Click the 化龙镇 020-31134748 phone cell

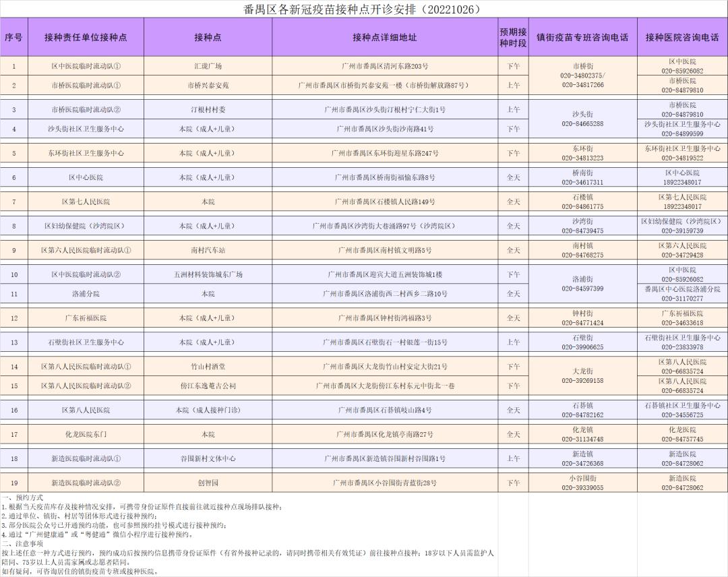pyautogui.click(x=582, y=435)
